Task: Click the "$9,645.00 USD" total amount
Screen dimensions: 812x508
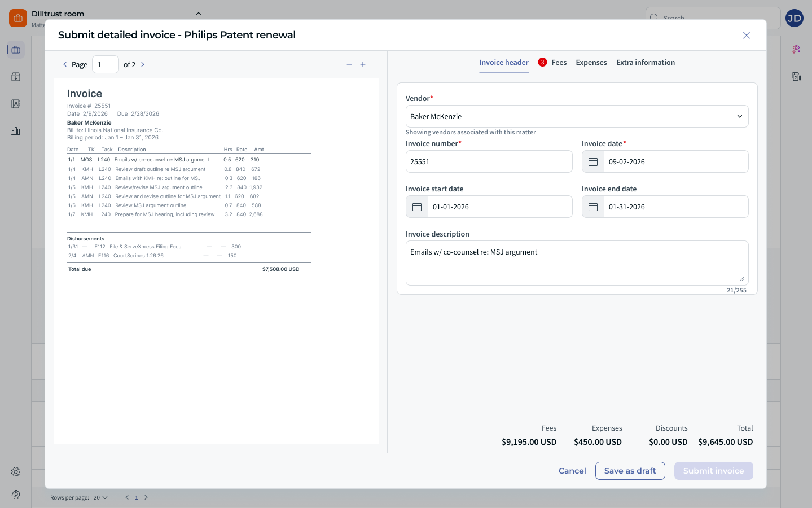Action: pos(725,442)
